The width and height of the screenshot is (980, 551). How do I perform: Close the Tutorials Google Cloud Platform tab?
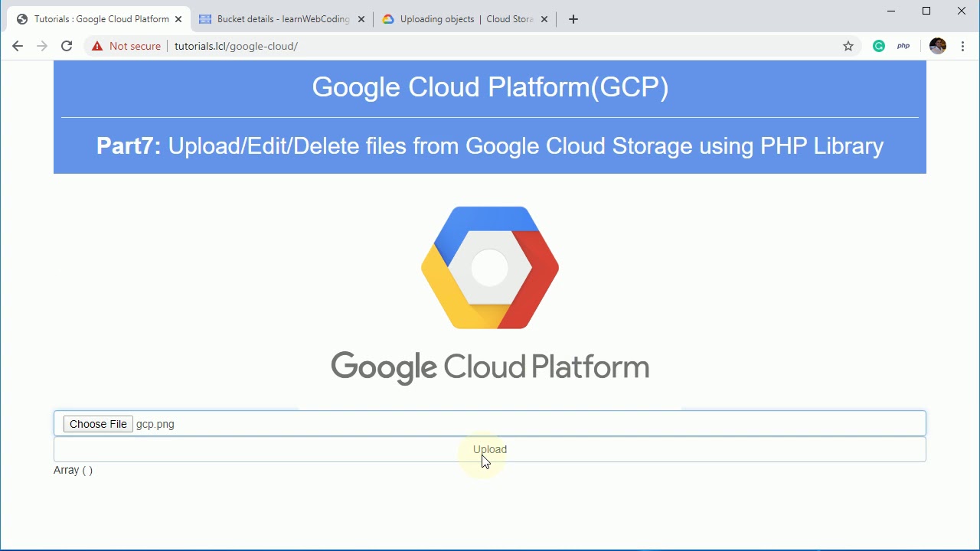tap(178, 19)
